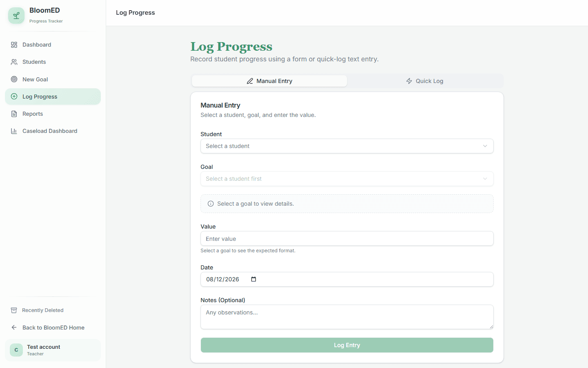The image size is (588, 368).
Task: Click the back arrow icon beside BloomED Home
Action: click(14, 328)
